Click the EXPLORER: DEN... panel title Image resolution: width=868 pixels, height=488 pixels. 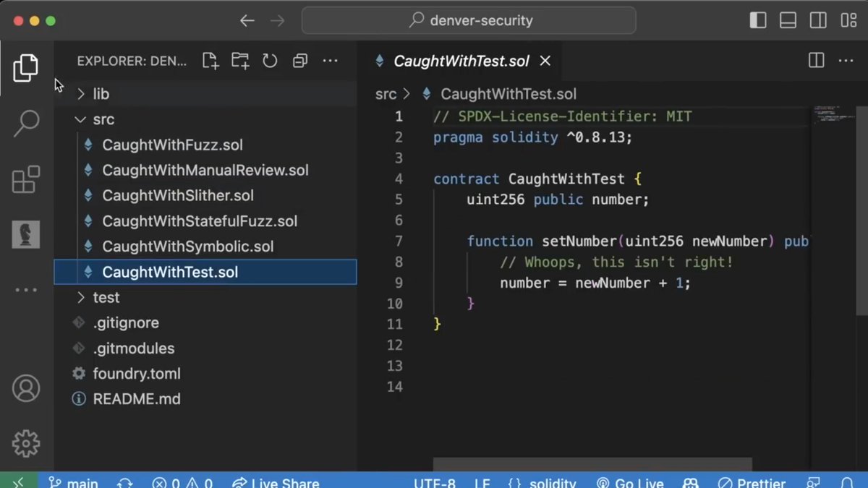tap(132, 61)
